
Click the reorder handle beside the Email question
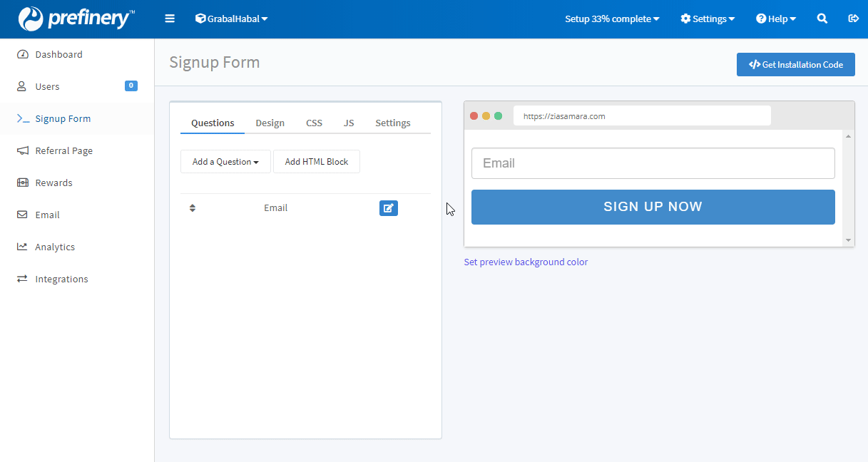click(x=192, y=207)
